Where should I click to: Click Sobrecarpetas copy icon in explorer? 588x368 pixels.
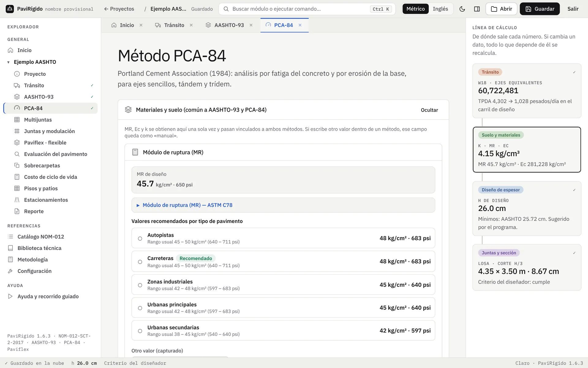(x=17, y=166)
